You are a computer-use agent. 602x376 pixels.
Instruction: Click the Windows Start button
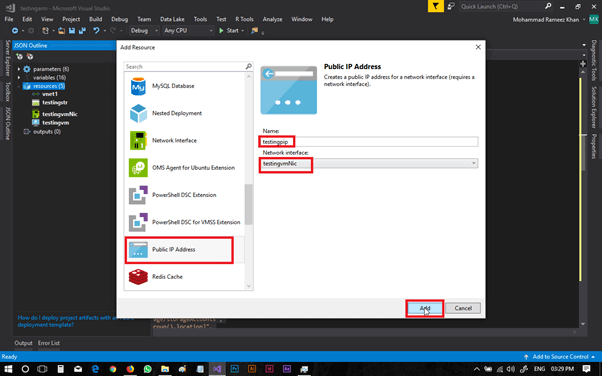pos(8,369)
